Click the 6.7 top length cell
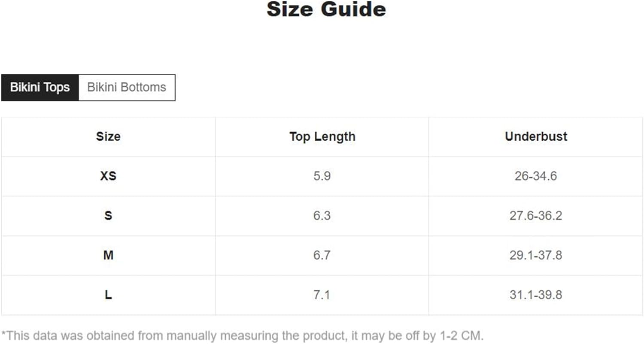This screenshot has width=644, height=344. point(322,256)
